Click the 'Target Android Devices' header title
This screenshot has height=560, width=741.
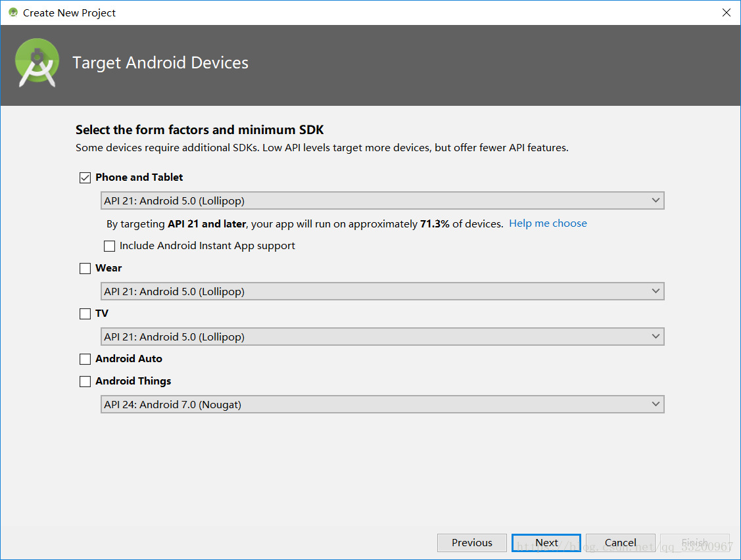click(160, 63)
